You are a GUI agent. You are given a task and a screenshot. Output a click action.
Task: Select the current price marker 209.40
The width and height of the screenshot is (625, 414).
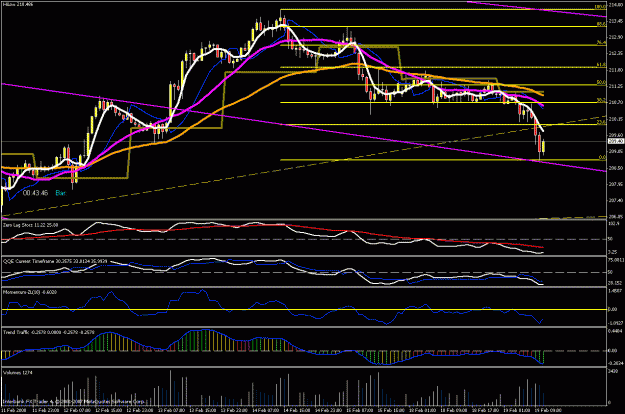tap(615, 141)
